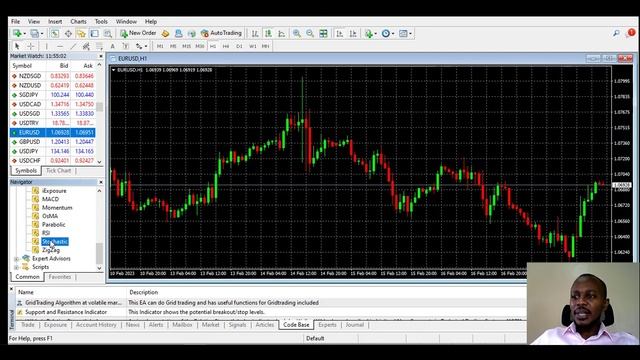Toggle the Data Window icon
This screenshot has height=360, width=640.
point(68,33)
